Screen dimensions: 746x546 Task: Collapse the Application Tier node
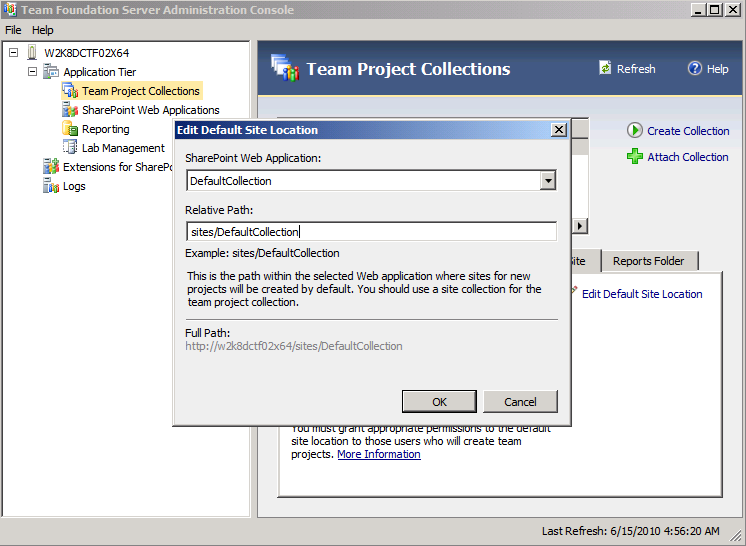(x=32, y=72)
